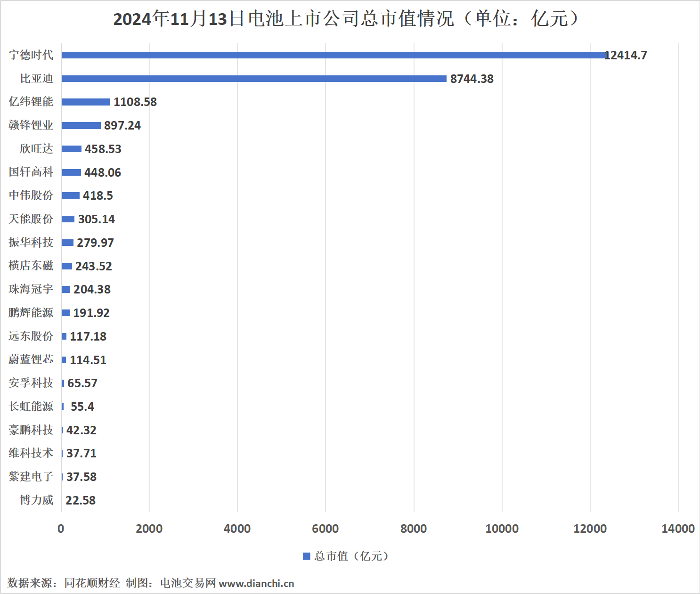This screenshot has width=700, height=594.
Task: Click data label 279.97
Action: 96,243
